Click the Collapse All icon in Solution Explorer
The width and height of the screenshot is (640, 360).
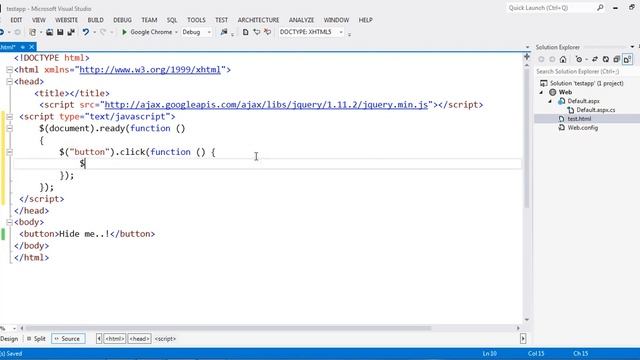click(617, 60)
